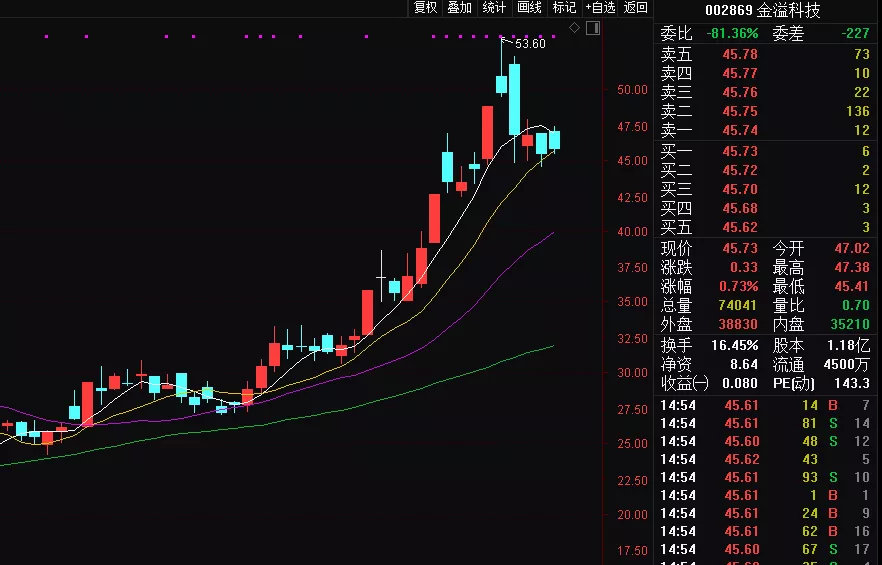Select the 14:54 trade of 48 lots S
The width and height of the screenshot is (882, 565).
point(765,441)
